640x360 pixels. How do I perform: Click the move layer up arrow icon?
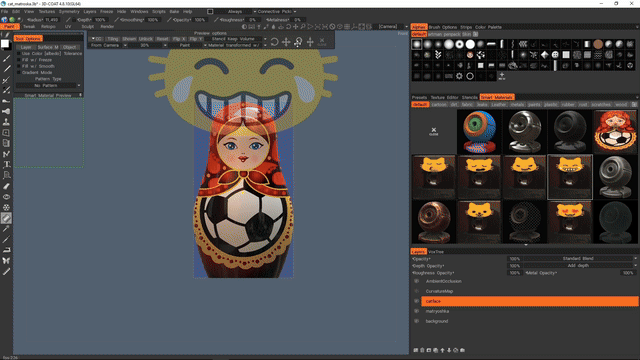[x=442, y=350]
